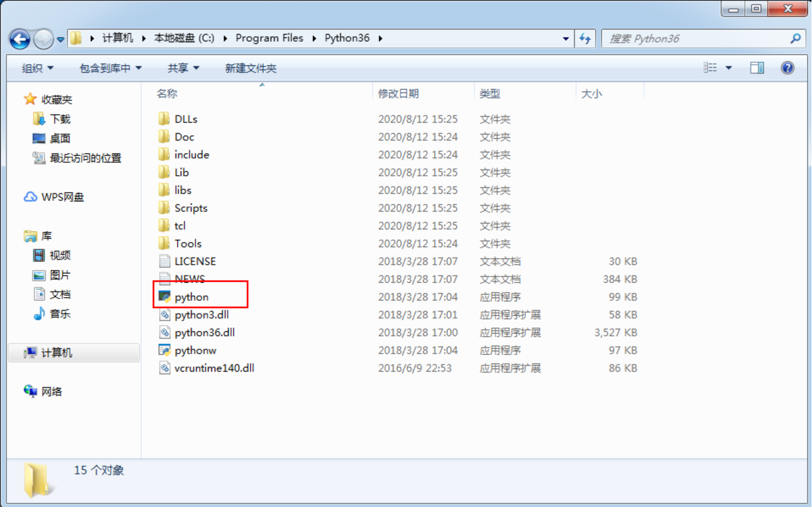The image size is (812, 507).
Task: Click 本地磁盘 (C:) in the address bar
Action: [184, 38]
